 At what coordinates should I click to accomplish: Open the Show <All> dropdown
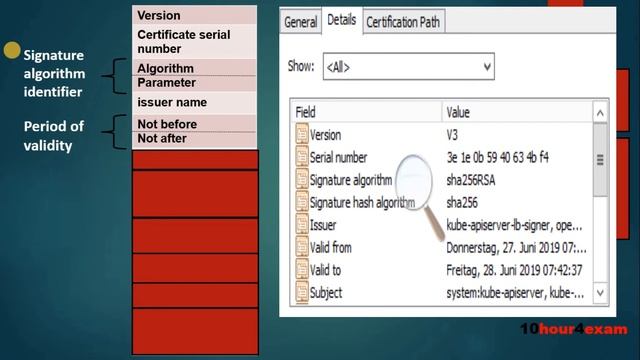click(x=409, y=67)
